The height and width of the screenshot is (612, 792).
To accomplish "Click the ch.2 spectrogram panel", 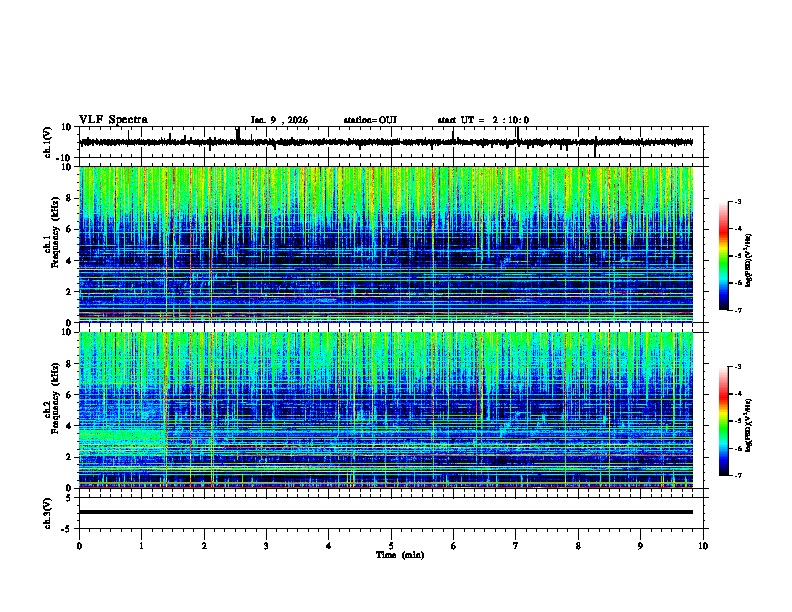I will (x=386, y=410).
